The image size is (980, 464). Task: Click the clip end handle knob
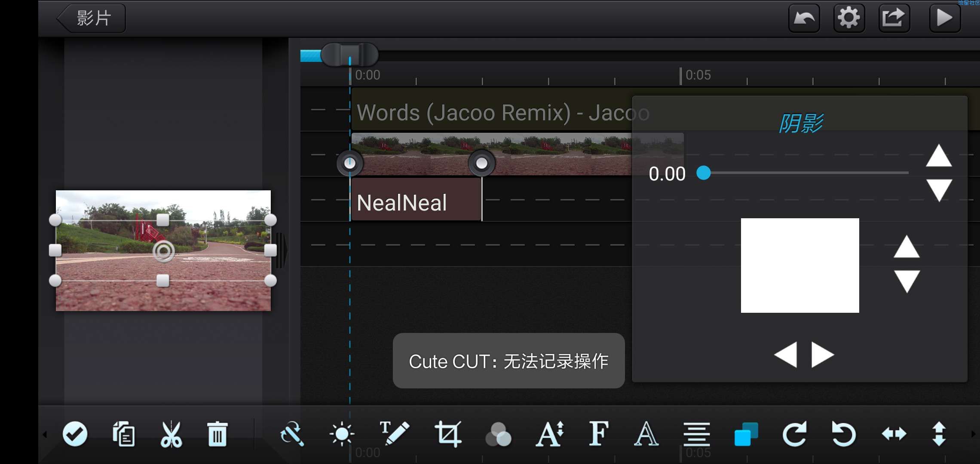[481, 163]
